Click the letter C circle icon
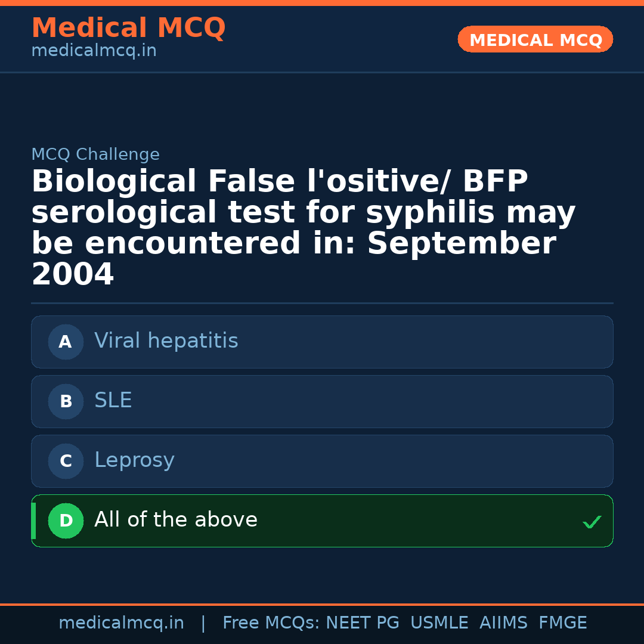 (66, 461)
